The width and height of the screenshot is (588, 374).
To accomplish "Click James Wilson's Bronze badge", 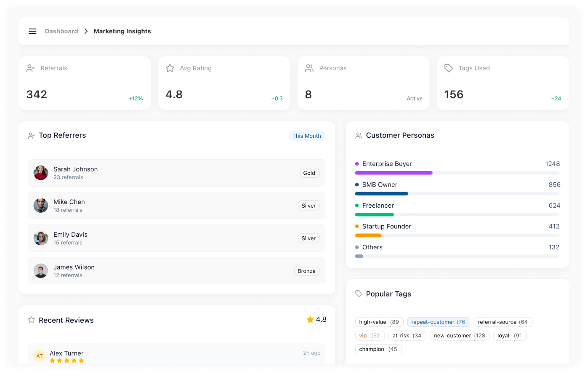I will 306,271.
